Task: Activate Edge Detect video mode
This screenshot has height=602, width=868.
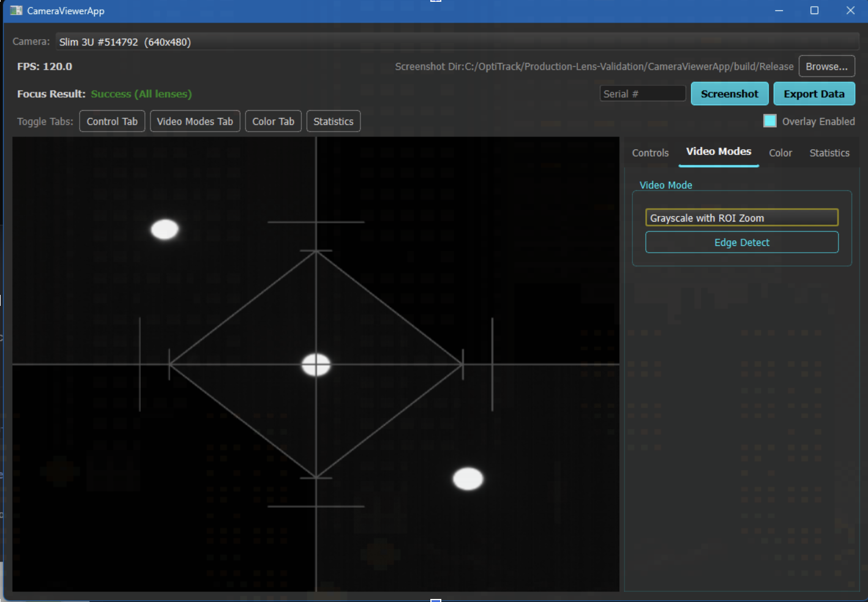Action: [741, 242]
